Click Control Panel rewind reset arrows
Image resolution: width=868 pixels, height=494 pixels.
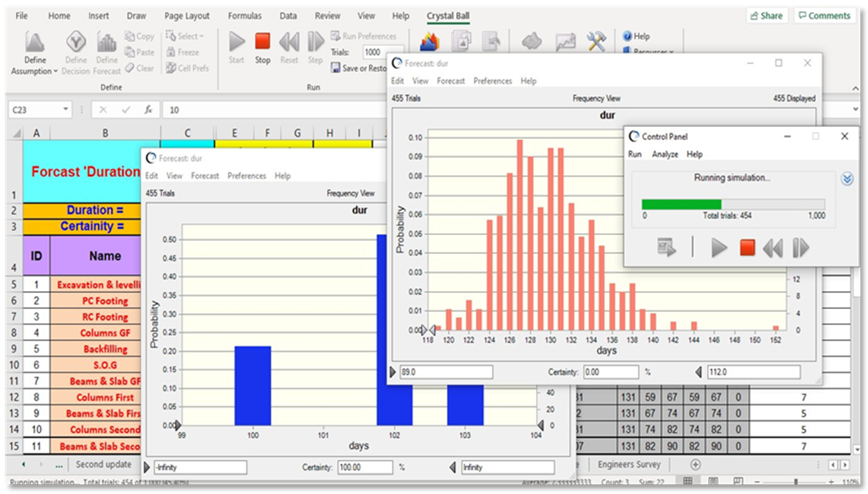click(773, 248)
